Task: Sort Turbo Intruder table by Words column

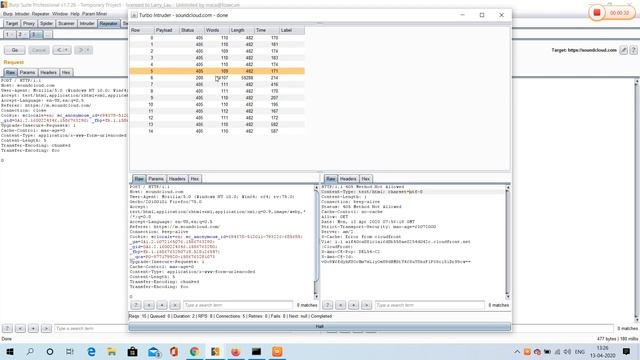Action: 216,30
